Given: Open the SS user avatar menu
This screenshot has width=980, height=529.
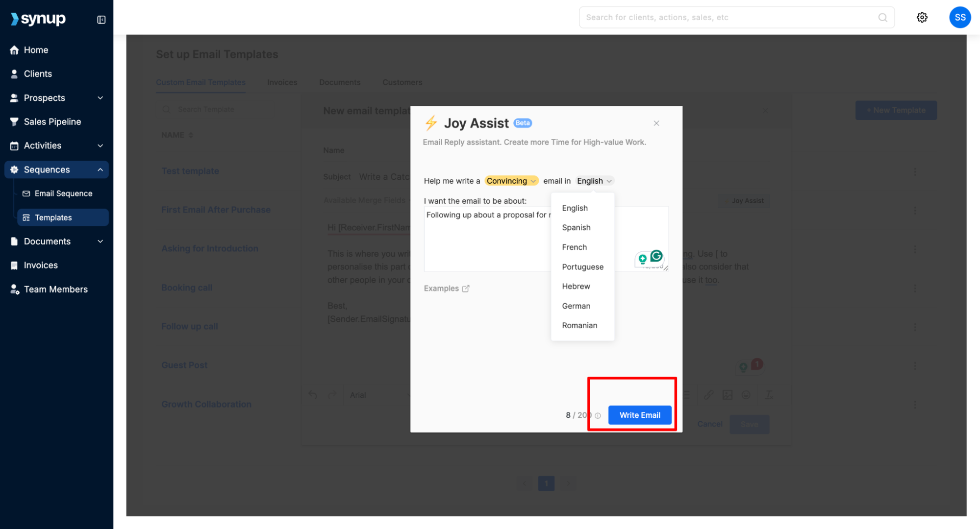Looking at the screenshot, I should coord(959,18).
